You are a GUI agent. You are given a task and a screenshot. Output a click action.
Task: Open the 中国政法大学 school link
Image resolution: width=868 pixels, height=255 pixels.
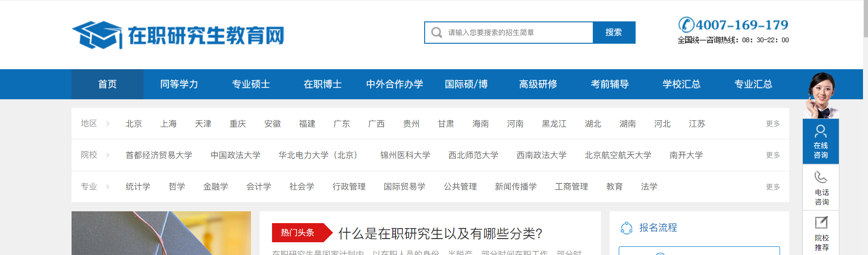pyautogui.click(x=235, y=155)
